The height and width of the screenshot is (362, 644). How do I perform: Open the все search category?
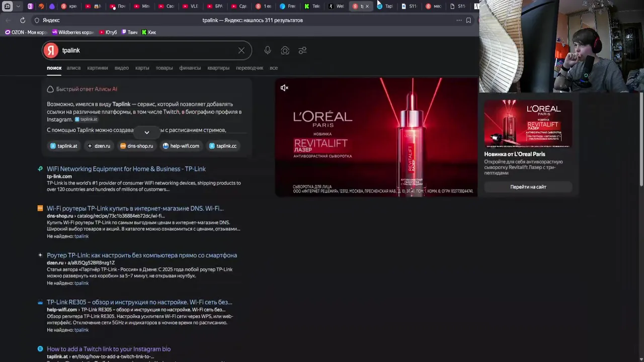coord(274,68)
